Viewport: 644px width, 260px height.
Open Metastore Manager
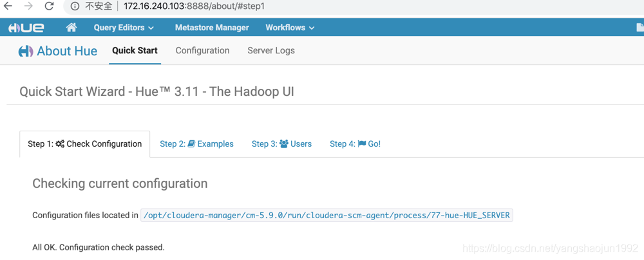(212, 28)
